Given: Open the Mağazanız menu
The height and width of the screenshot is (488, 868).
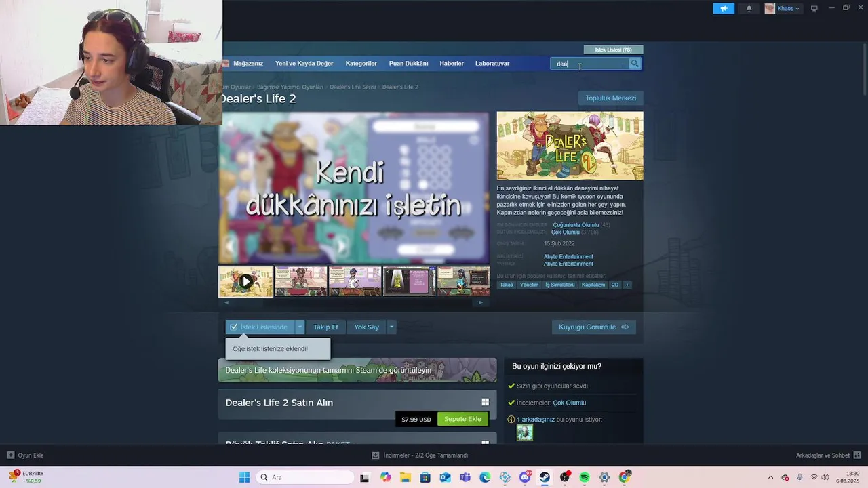Looking at the screenshot, I should tap(248, 63).
